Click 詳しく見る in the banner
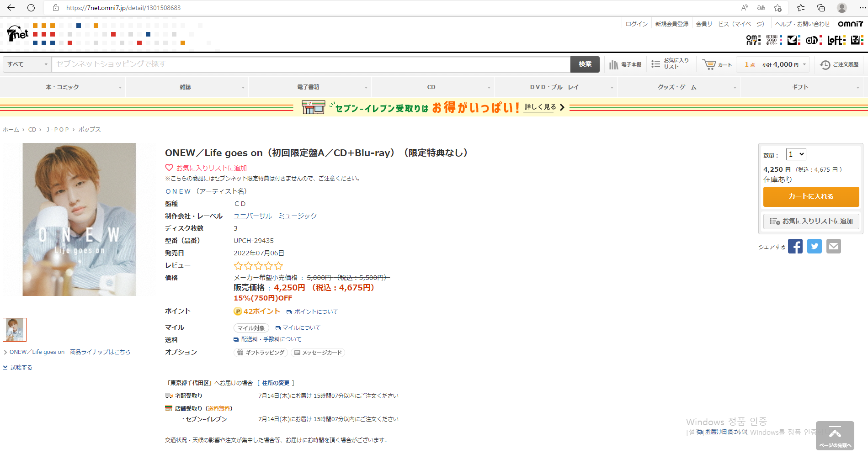This screenshot has width=868, height=459. (x=540, y=107)
